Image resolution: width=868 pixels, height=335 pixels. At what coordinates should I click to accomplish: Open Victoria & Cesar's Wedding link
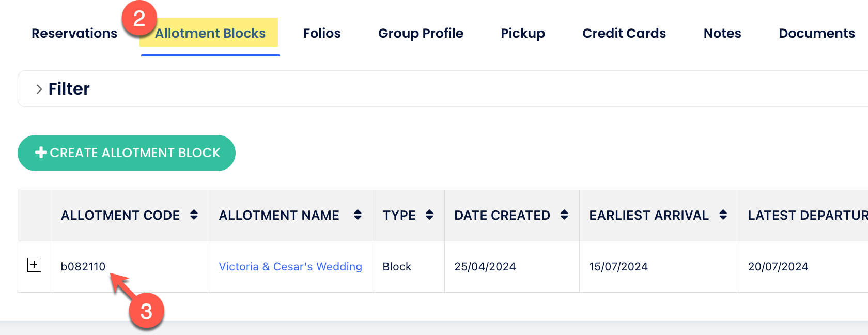tap(290, 267)
